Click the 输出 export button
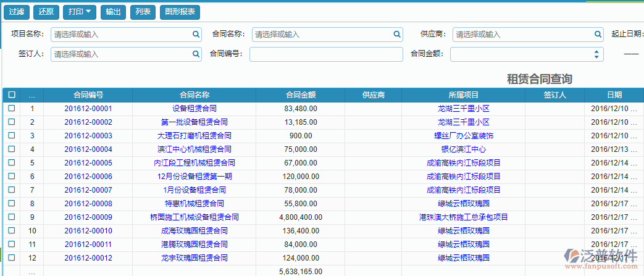The height and width of the screenshot is (276, 644). (113, 12)
